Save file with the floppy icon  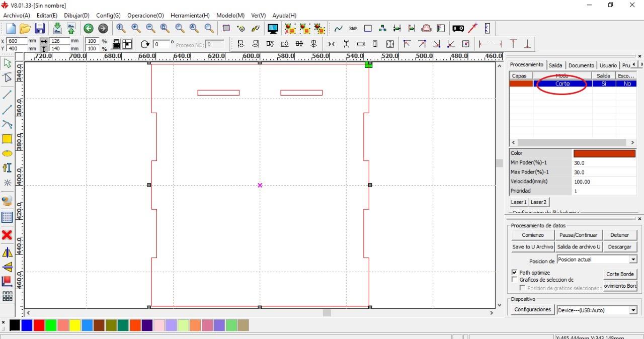(40, 29)
